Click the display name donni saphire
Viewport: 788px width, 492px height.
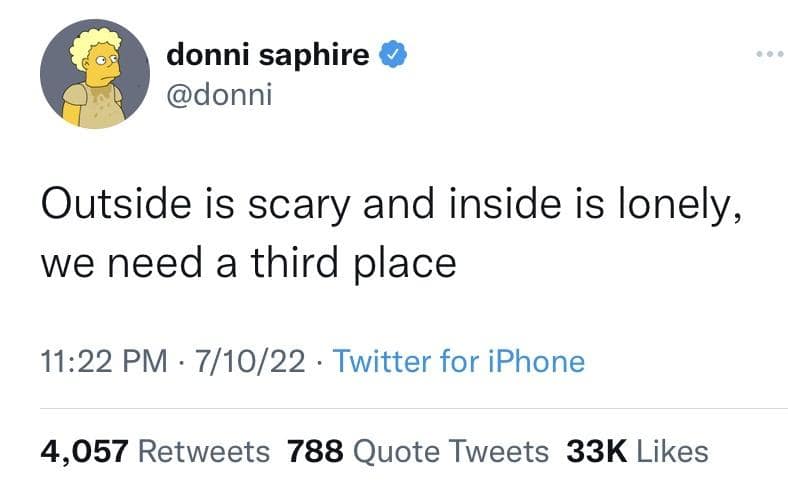pyautogui.click(x=267, y=55)
